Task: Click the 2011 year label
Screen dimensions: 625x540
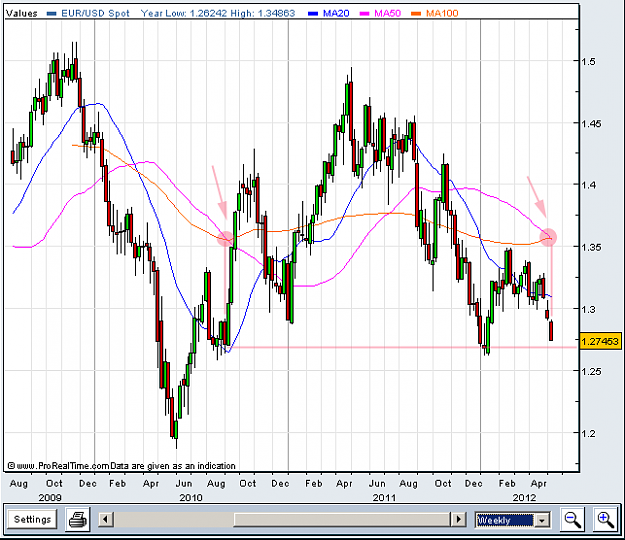Action: point(384,497)
